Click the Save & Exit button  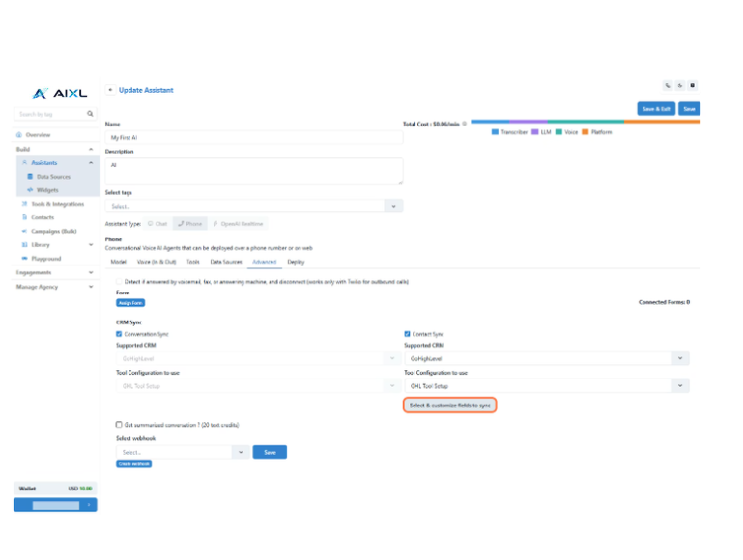(655, 109)
